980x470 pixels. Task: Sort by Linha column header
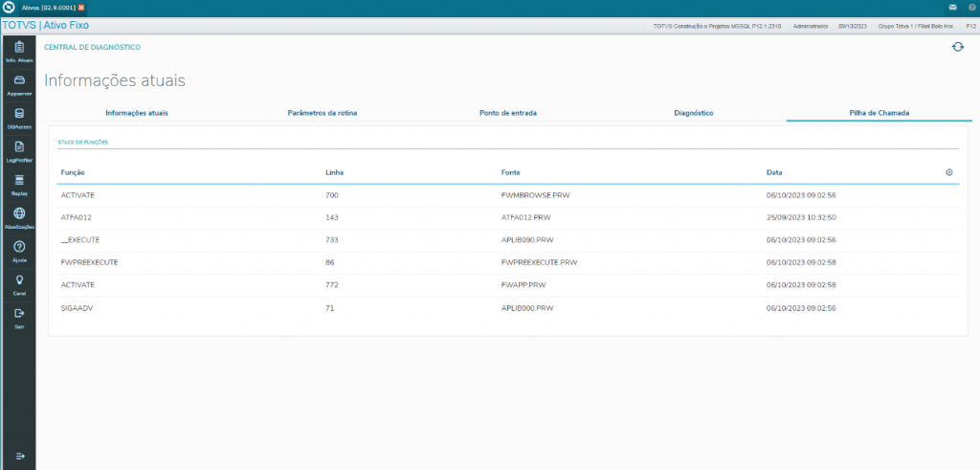(x=334, y=172)
